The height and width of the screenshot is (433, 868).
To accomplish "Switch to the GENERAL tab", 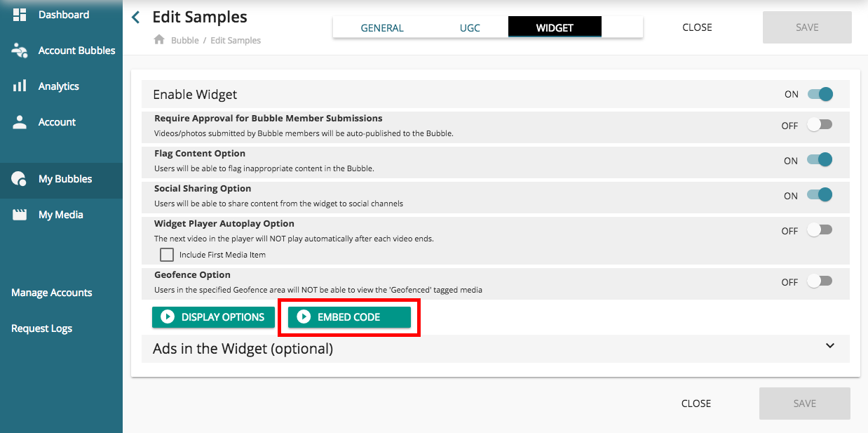I will tap(382, 28).
